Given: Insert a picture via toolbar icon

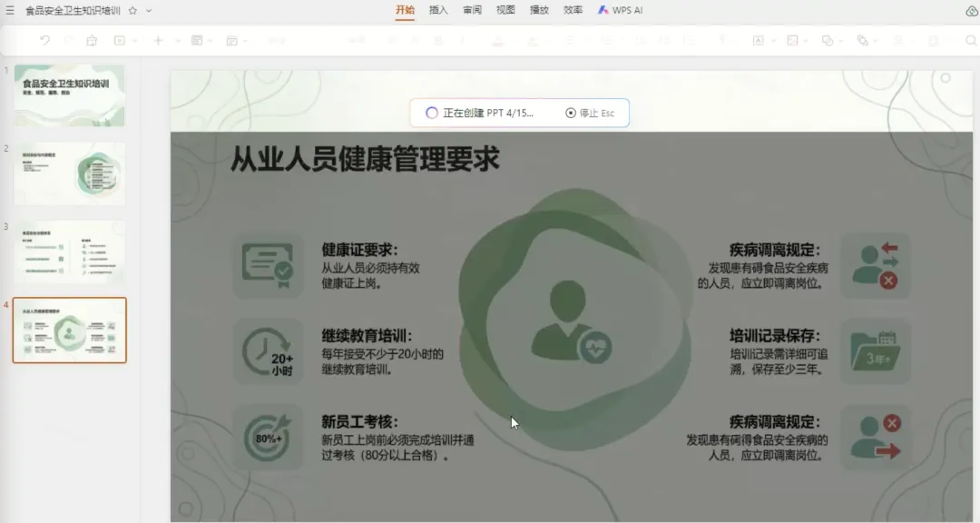Looking at the screenshot, I should [x=792, y=41].
